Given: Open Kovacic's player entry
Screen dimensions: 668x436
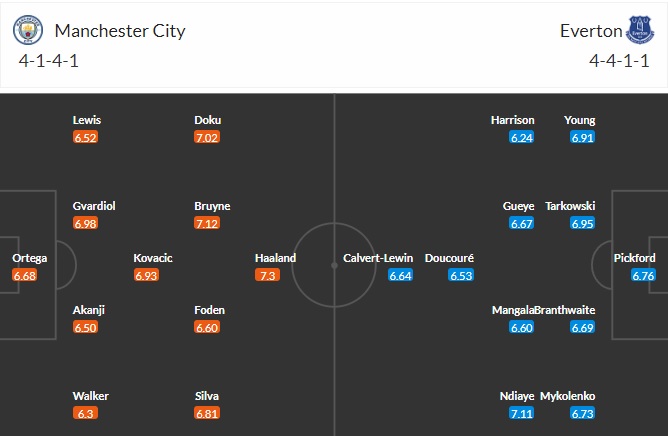Looking at the screenshot, I should tap(153, 258).
